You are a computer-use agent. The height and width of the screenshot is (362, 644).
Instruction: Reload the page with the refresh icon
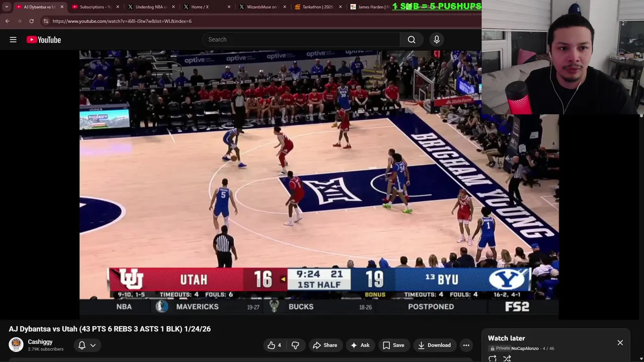point(31,21)
